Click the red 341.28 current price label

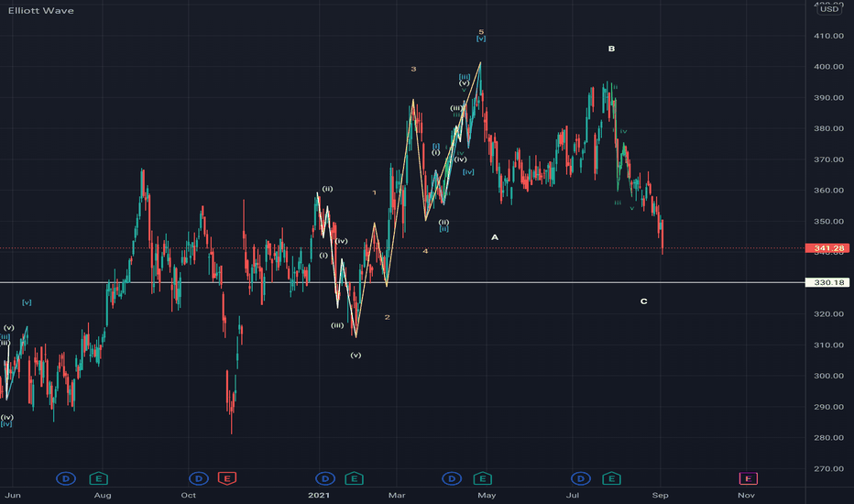[x=827, y=248]
